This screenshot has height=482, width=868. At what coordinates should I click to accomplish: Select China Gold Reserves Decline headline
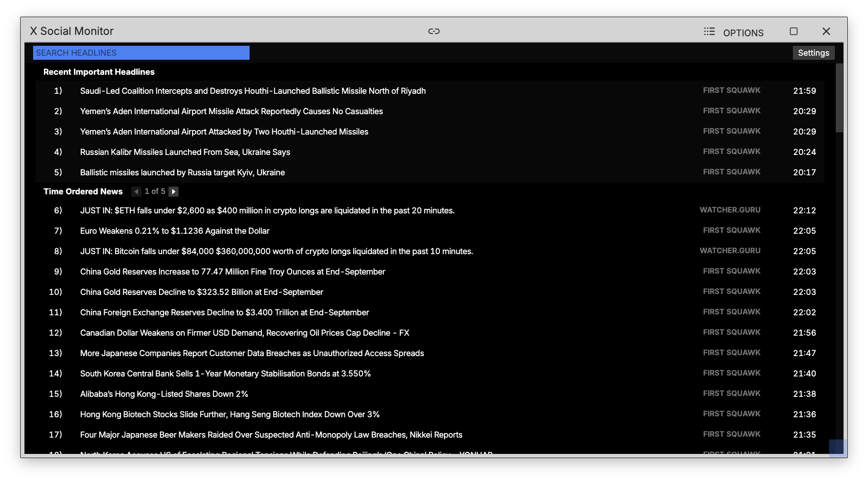pyautogui.click(x=202, y=292)
